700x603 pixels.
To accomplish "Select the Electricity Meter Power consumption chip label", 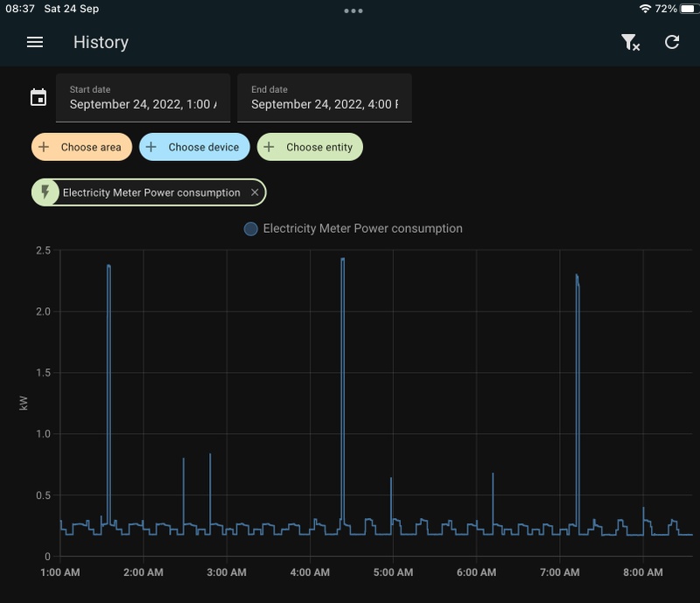I will click(151, 193).
